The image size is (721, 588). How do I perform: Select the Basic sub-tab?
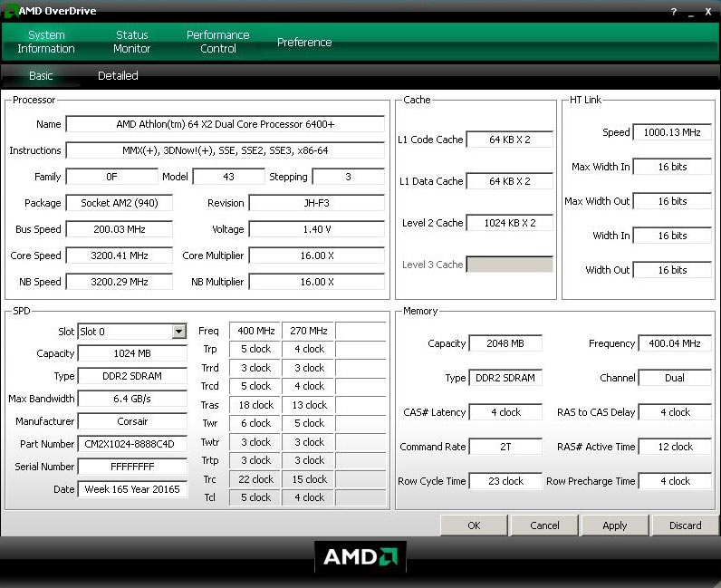click(41, 76)
